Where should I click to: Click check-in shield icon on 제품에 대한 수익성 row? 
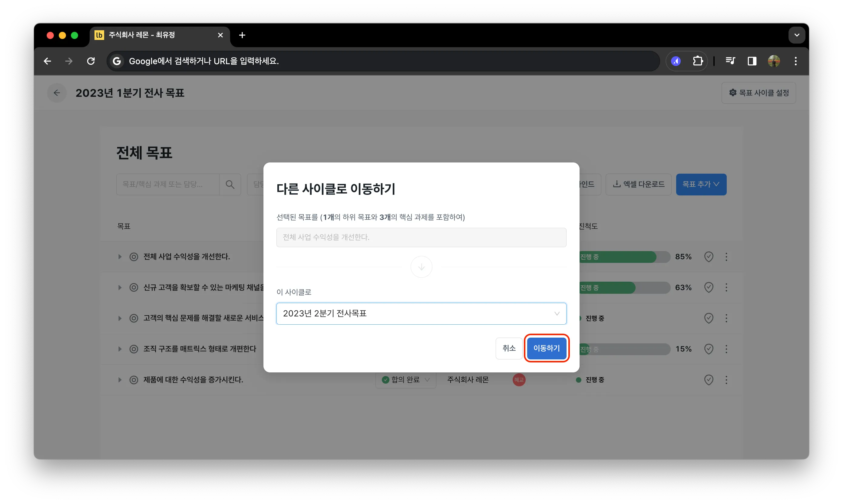click(709, 380)
